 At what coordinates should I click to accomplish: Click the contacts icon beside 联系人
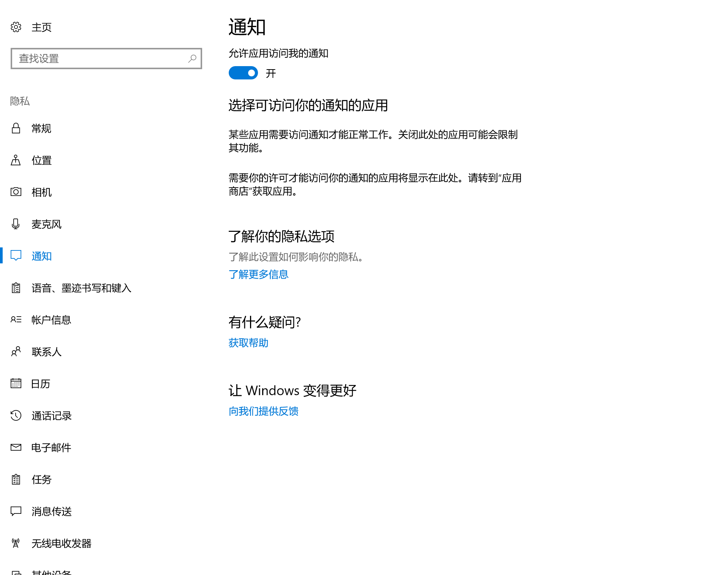coord(16,352)
